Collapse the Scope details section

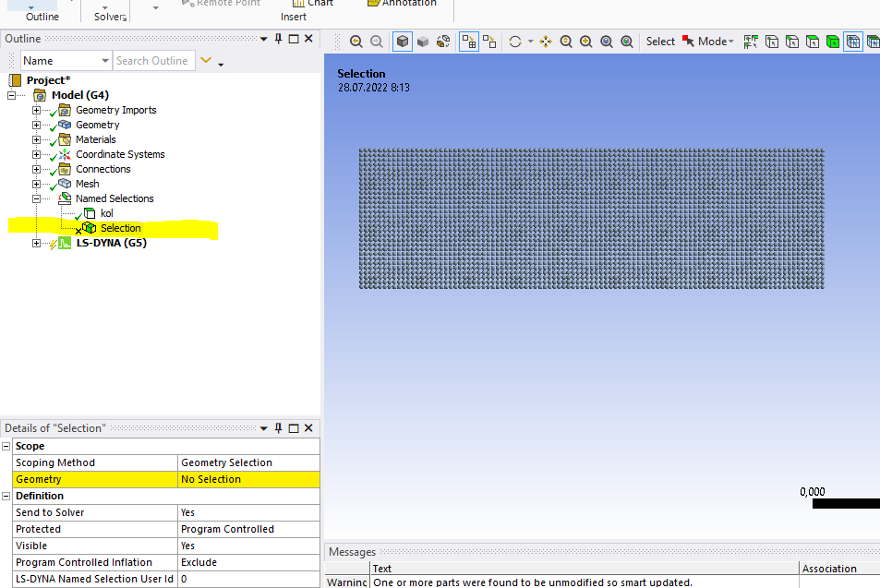(6, 446)
